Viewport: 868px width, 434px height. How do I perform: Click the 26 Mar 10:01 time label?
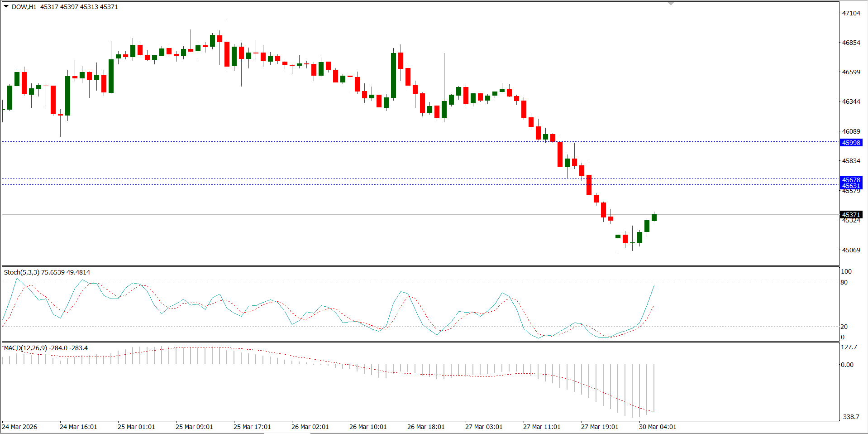pos(368,427)
